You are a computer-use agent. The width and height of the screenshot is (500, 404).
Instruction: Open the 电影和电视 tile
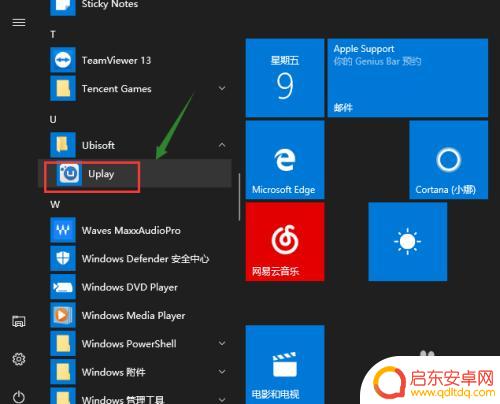click(x=285, y=365)
